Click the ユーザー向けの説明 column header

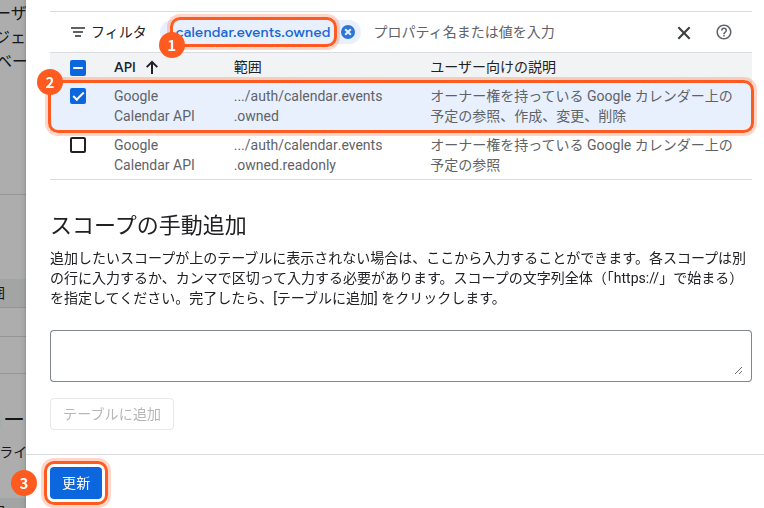click(493, 67)
